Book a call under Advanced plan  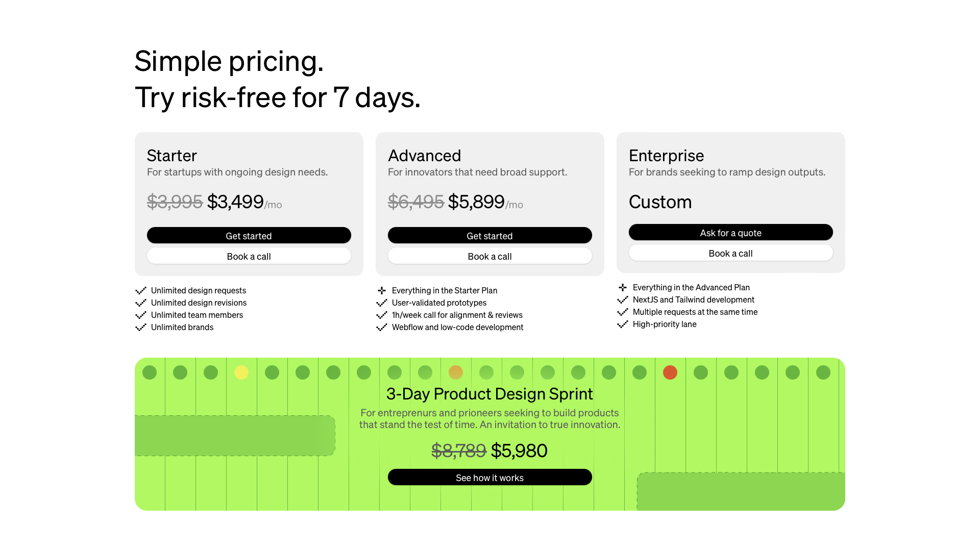(489, 256)
